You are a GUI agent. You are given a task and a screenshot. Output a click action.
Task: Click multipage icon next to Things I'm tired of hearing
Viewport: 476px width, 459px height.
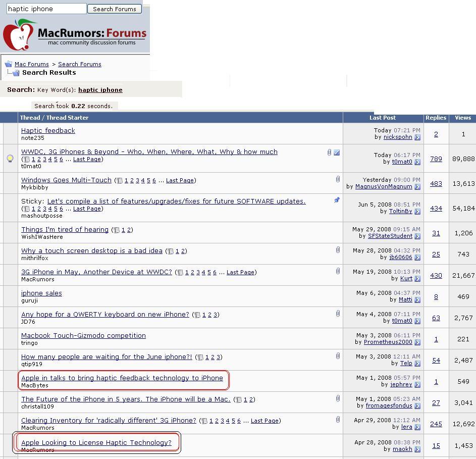click(x=117, y=230)
